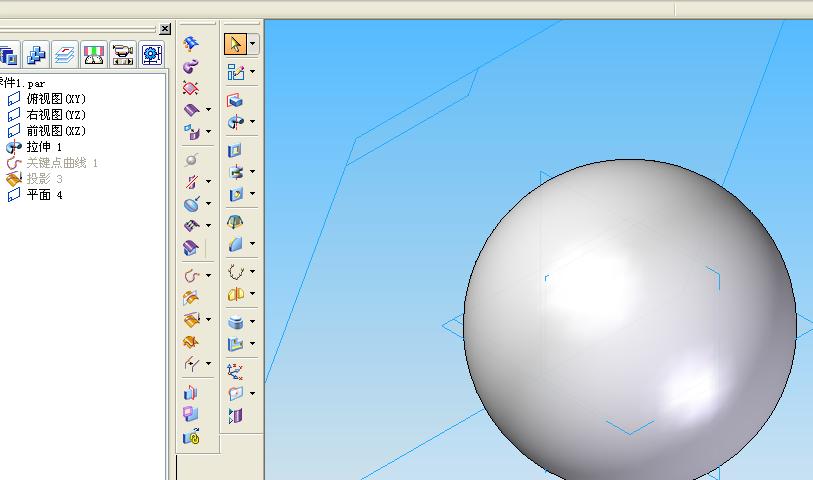The height and width of the screenshot is (480, 813).
Task: Activate the Sketch tool with pencil icon
Action: [x=235, y=72]
